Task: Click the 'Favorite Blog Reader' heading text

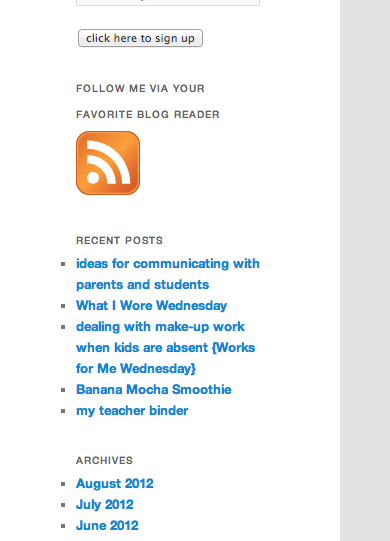Action: coord(148,114)
